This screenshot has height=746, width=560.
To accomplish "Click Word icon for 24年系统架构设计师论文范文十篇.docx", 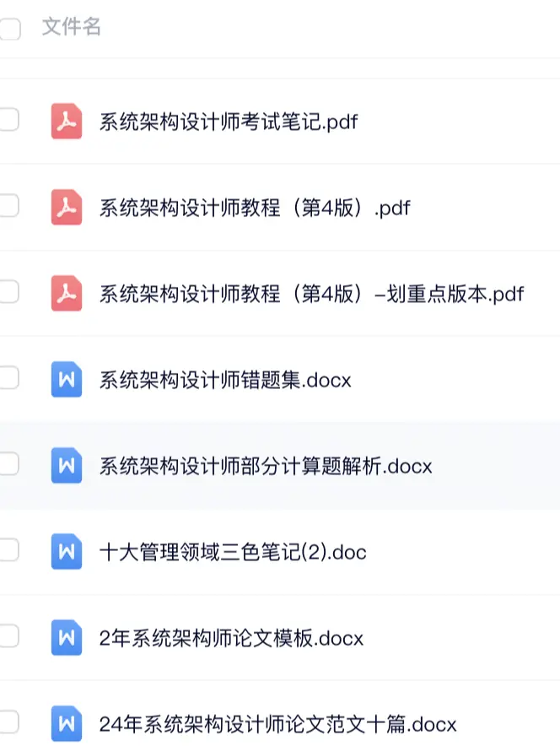I will tap(67, 723).
